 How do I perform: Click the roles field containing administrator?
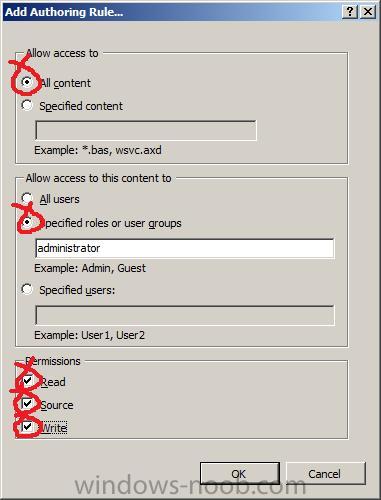click(x=184, y=248)
